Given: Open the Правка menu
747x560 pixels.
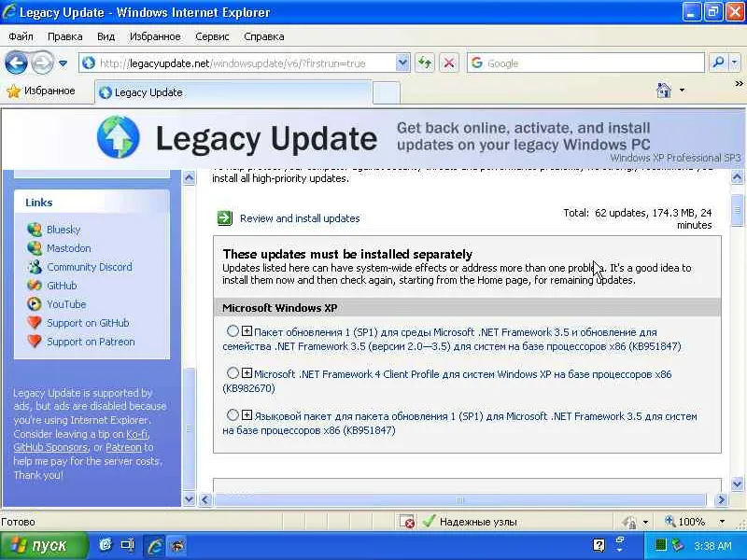Looking at the screenshot, I should tap(64, 36).
